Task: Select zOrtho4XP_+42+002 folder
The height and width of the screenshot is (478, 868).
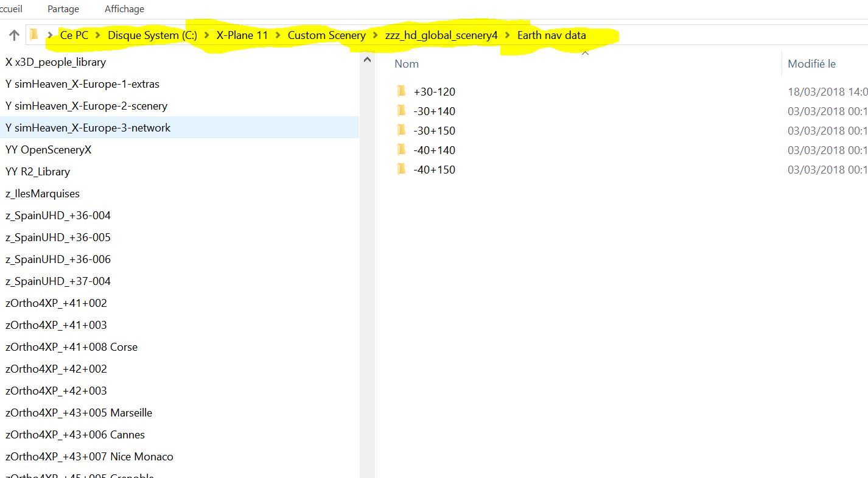Action: [x=56, y=369]
